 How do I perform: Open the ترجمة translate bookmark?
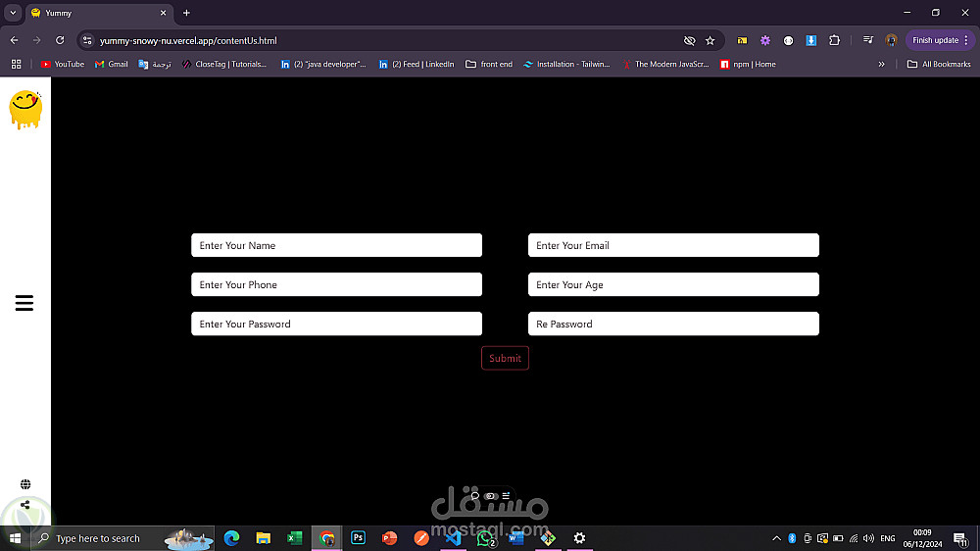[x=155, y=65]
